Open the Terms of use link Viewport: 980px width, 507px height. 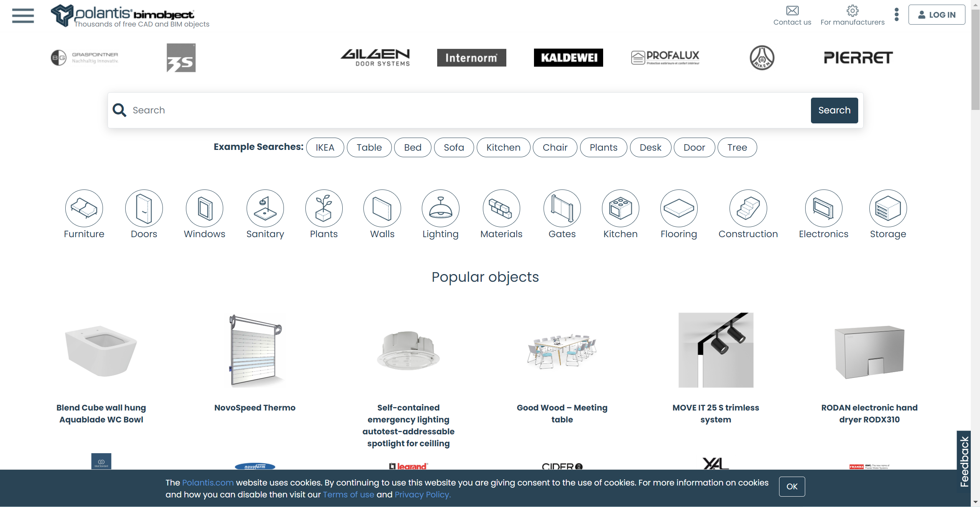tap(348, 495)
